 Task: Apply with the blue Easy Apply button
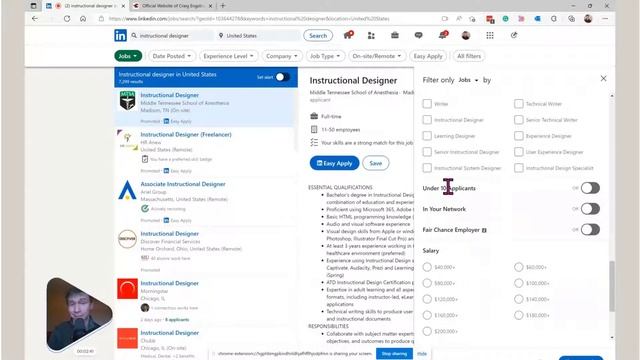[334, 163]
